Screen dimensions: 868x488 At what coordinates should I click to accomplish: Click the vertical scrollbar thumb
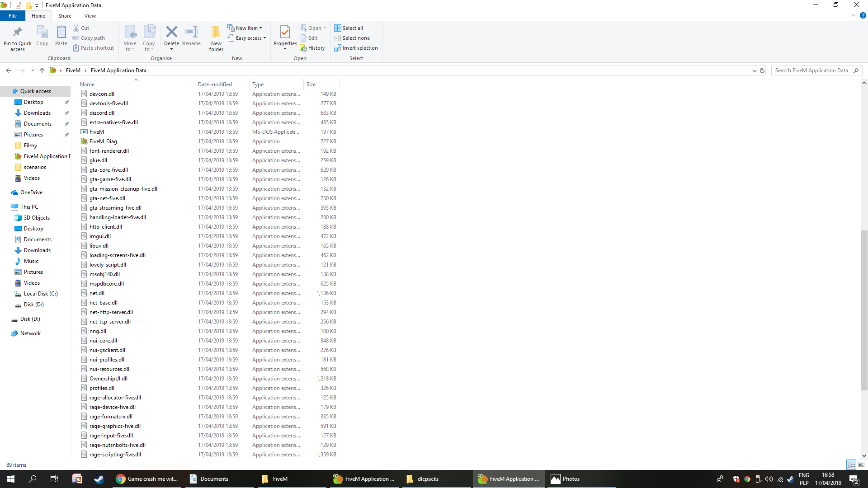click(864, 310)
